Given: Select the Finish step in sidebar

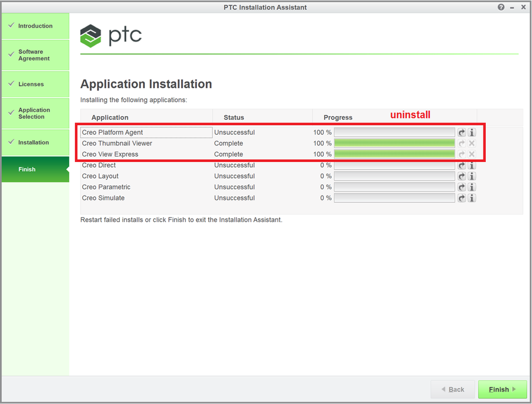Looking at the screenshot, I should coord(35,169).
